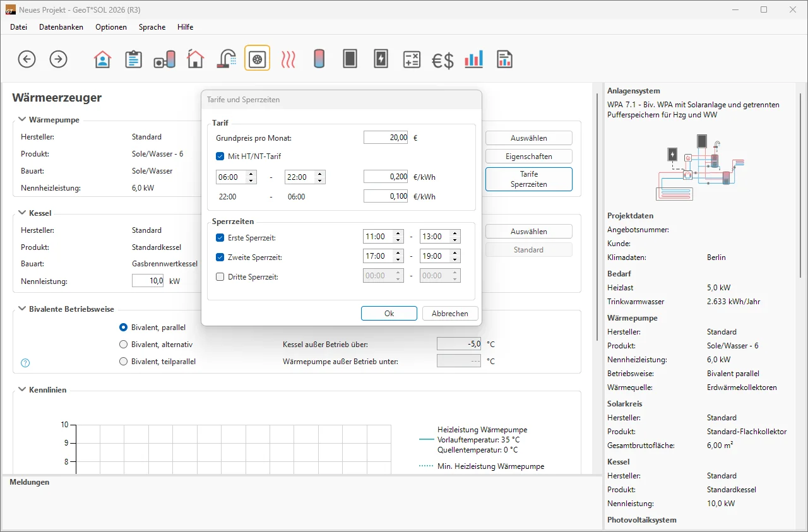Click the back navigation arrow icon
Screen dimensions: 808x532
(x=27, y=59)
